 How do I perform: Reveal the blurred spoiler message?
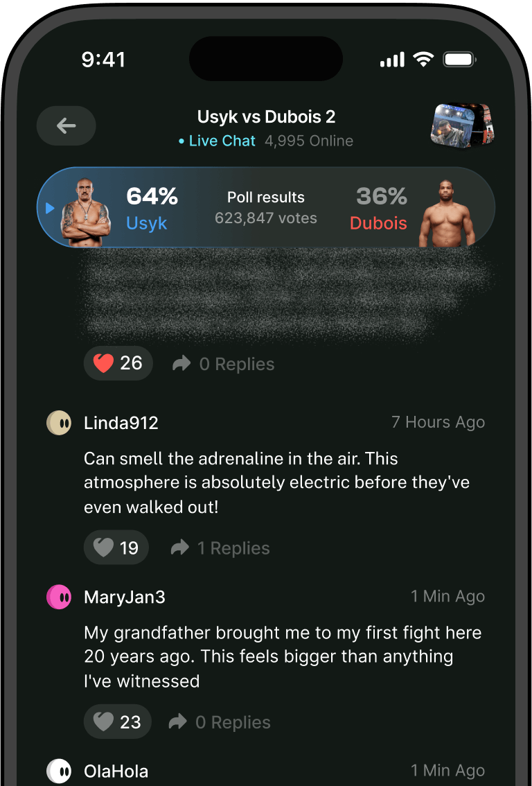[285, 296]
